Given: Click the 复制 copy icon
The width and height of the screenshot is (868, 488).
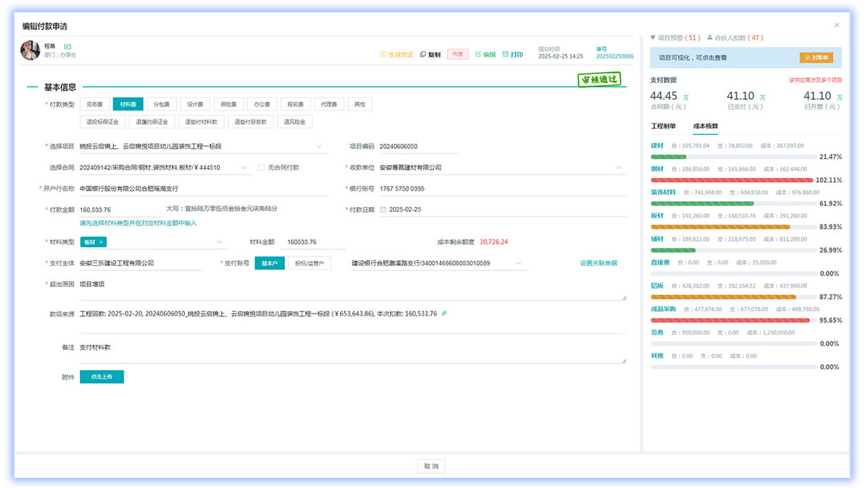Looking at the screenshot, I should coord(423,54).
